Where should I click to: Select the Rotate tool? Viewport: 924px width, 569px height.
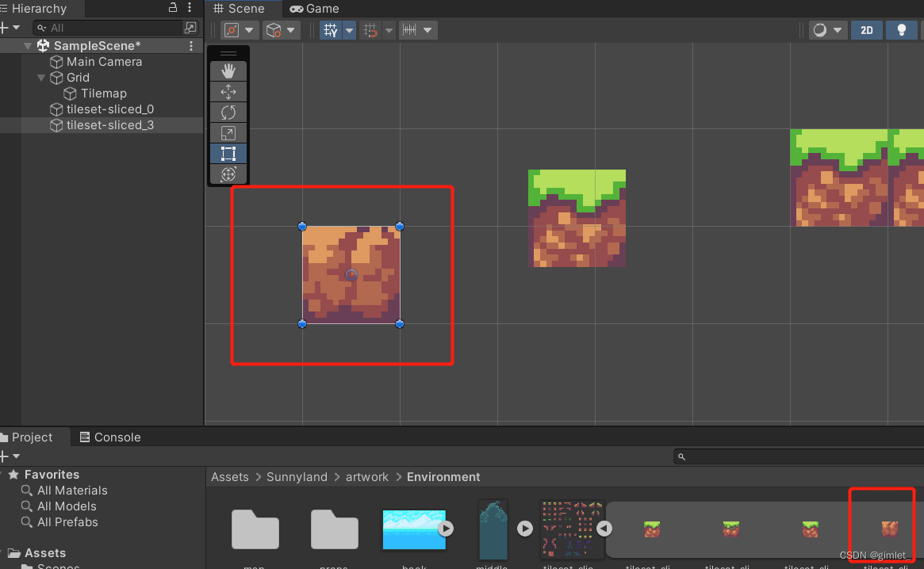(x=228, y=112)
